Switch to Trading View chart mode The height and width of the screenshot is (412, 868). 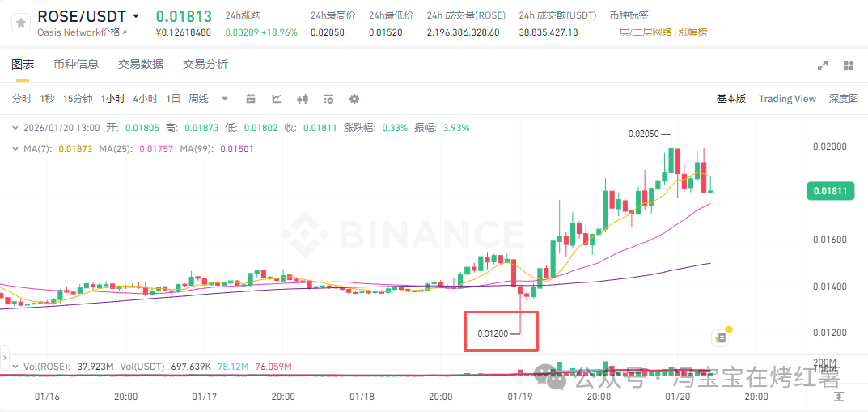point(787,99)
